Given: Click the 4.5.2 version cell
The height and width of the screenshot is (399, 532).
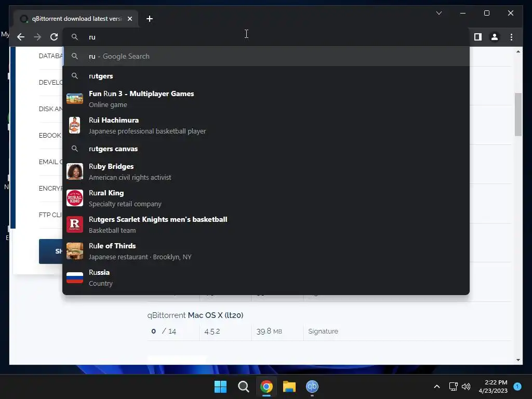Looking at the screenshot, I should coord(212,331).
